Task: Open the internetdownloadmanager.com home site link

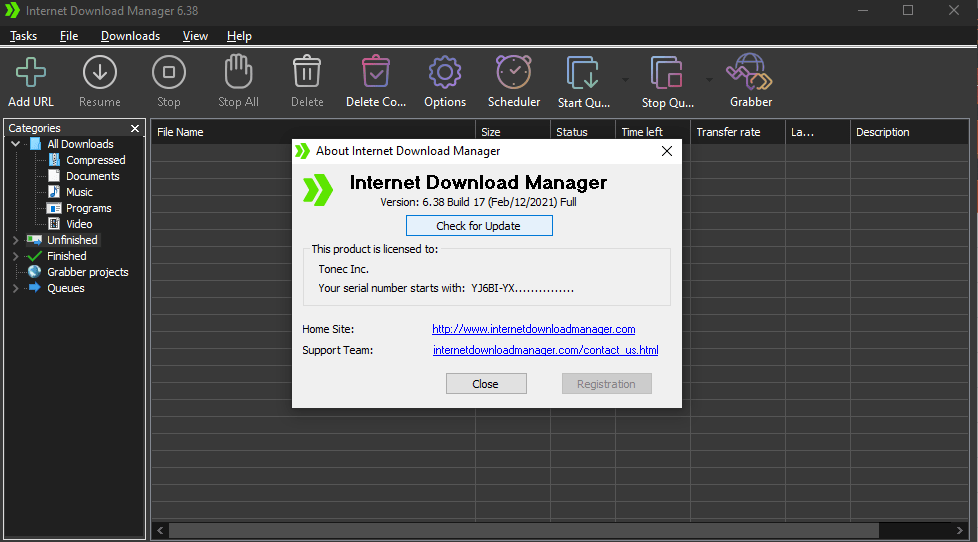Action: pos(533,329)
